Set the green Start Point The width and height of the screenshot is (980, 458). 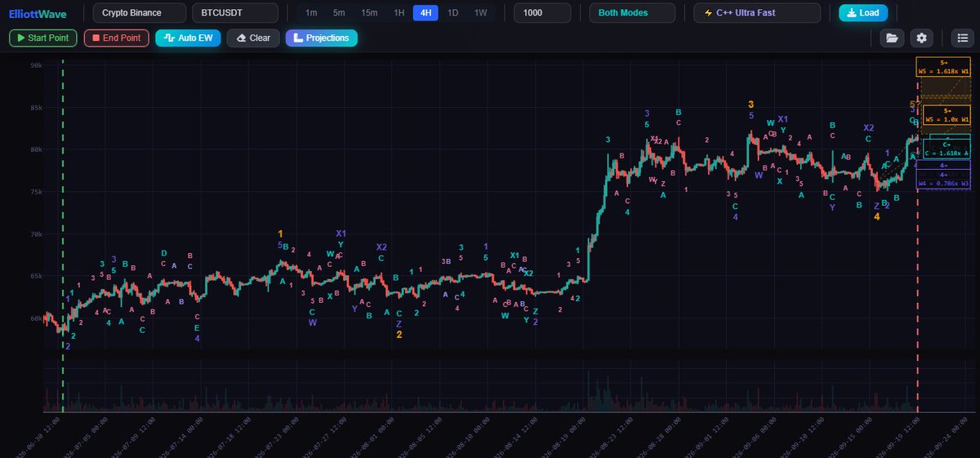pos(43,38)
